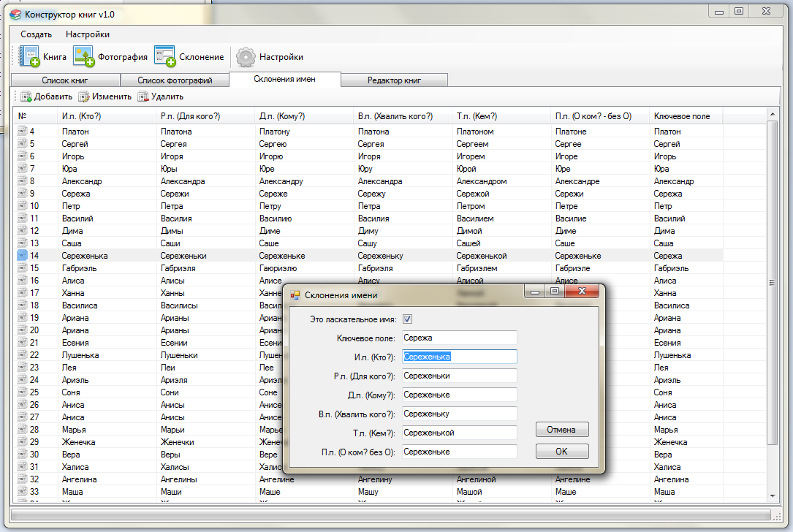
Task: Open the Настройки menu in the menu bar
Action: (x=88, y=34)
